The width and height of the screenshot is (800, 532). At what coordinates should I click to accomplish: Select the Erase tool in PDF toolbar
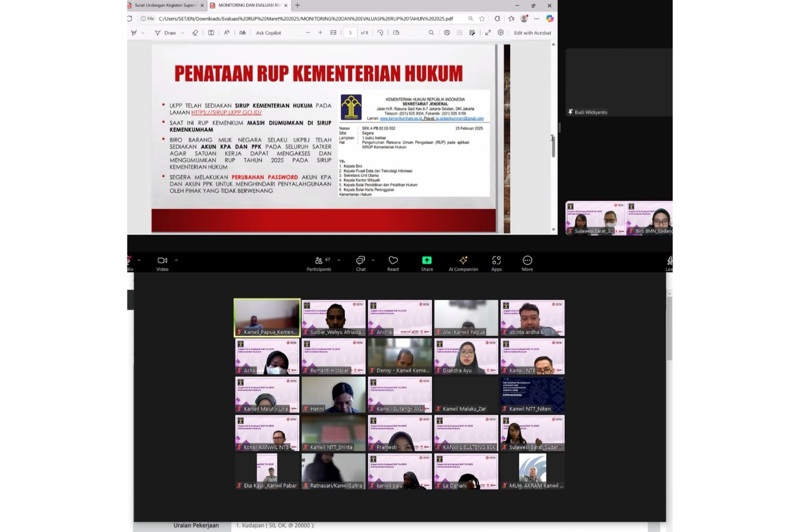pos(195,33)
